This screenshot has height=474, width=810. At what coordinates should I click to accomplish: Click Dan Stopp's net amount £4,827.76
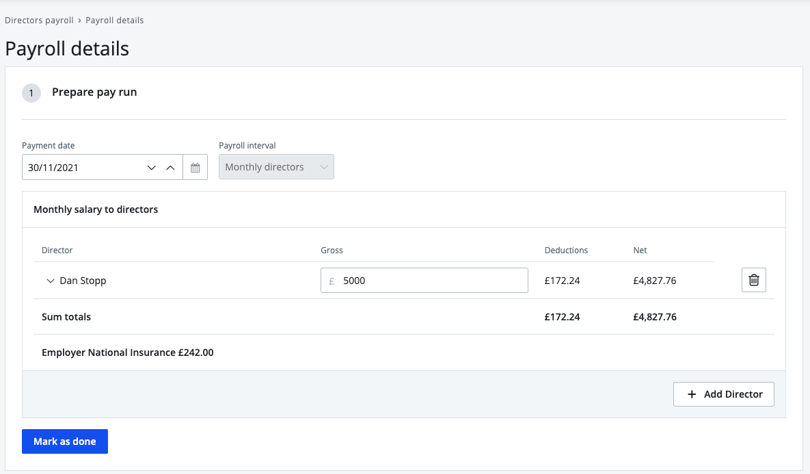[654, 281]
